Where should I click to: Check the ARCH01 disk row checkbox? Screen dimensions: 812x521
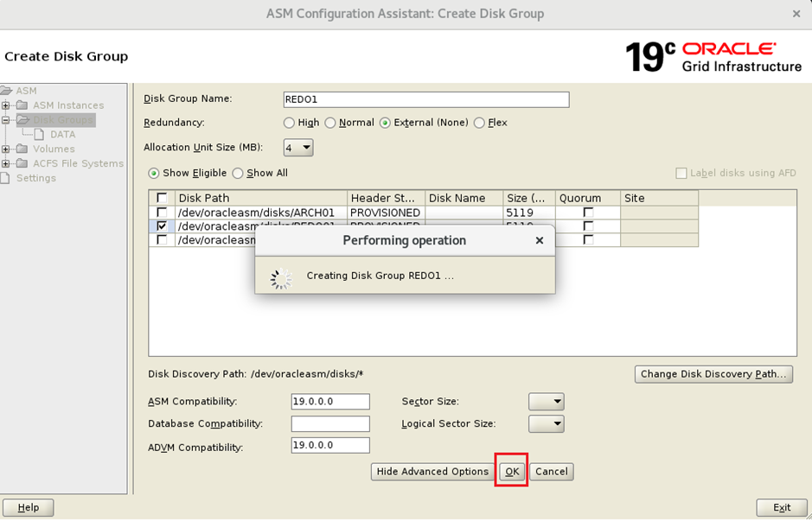coord(162,213)
